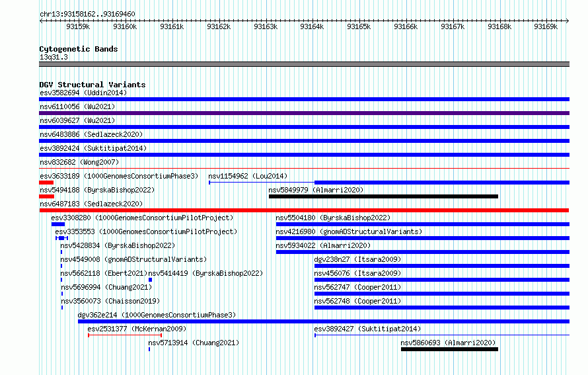Click dgv362e214 (1000GenomesConsortiumPhase3) label
Screen dimensions: 588x375
pos(157,315)
